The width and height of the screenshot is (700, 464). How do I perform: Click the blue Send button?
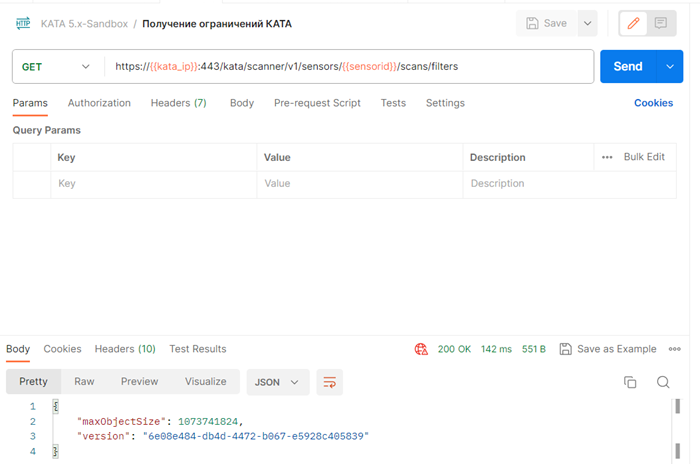coord(627,67)
